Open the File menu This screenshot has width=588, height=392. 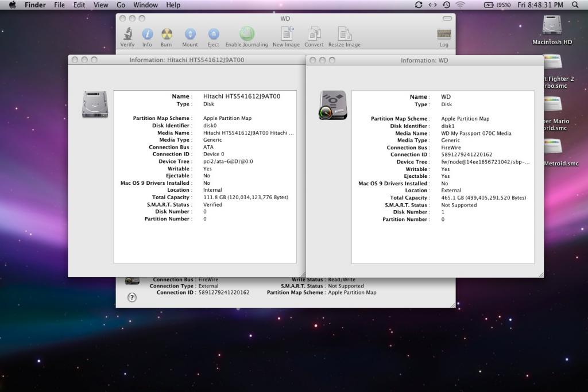[59, 5]
